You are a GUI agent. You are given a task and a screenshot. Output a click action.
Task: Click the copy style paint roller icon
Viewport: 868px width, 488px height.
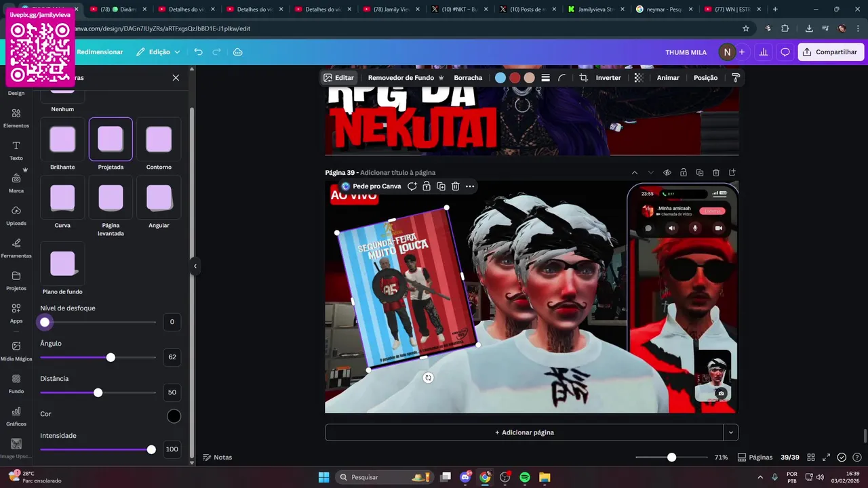pos(736,78)
